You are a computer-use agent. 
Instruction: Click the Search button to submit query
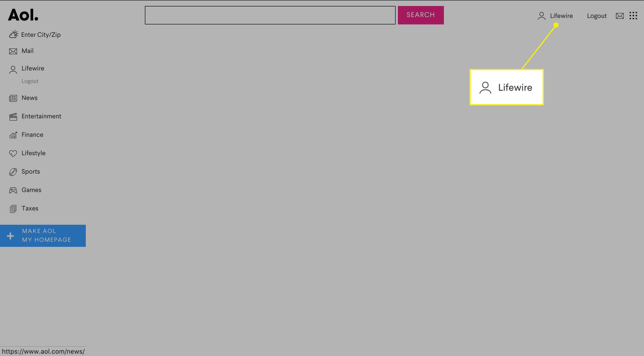[421, 15]
